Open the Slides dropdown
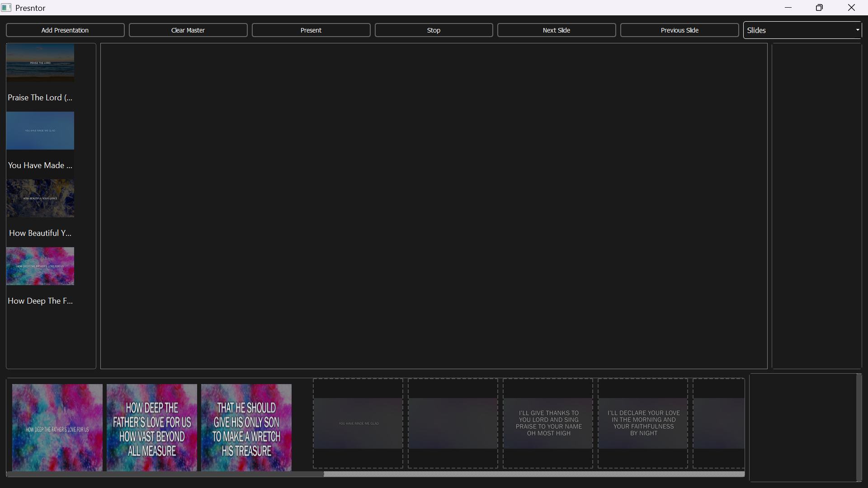 click(802, 30)
